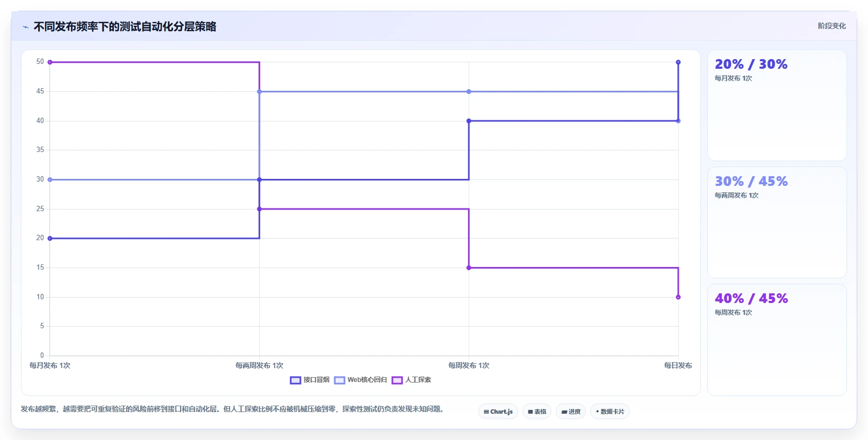Viewport: 868px width, 440px height.
Task: Click the 接口冒烟 point at 每周发布 40
Action: tap(469, 121)
